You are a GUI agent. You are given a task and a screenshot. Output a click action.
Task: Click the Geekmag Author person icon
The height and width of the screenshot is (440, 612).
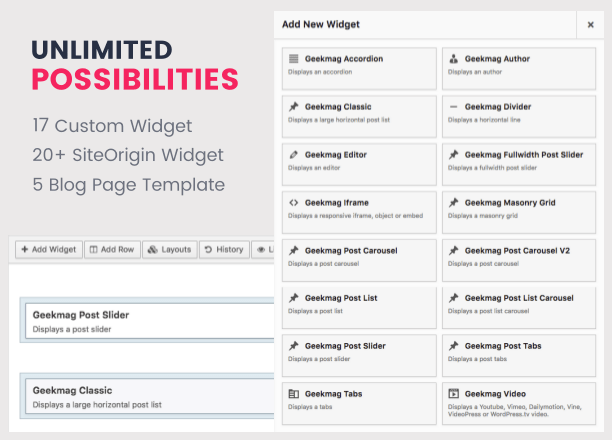[x=453, y=59]
